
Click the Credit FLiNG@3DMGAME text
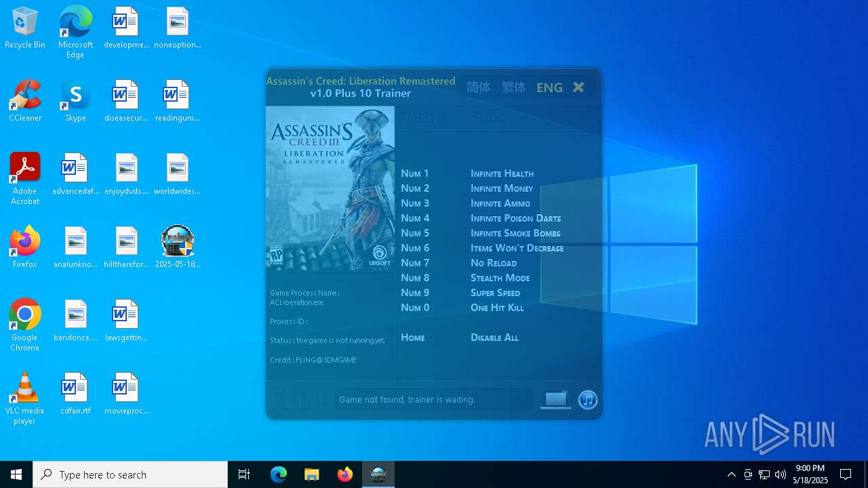pos(313,360)
